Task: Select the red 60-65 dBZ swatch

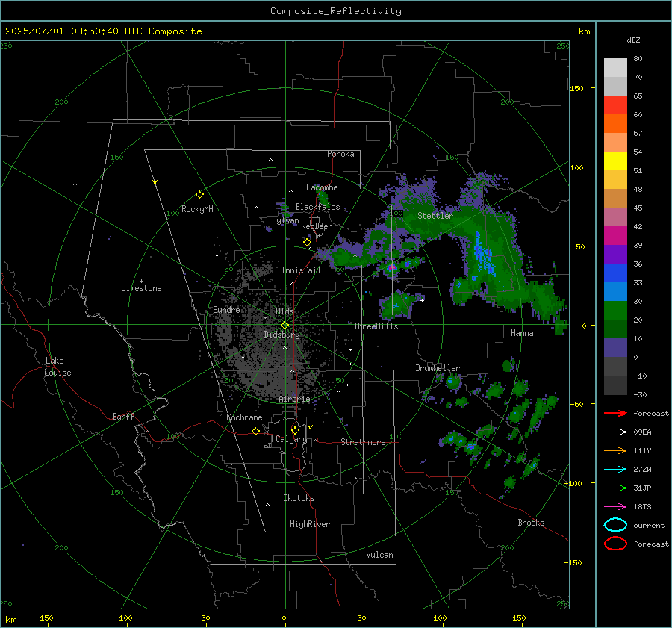Action: pyautogui.click(x=615, y=105)
